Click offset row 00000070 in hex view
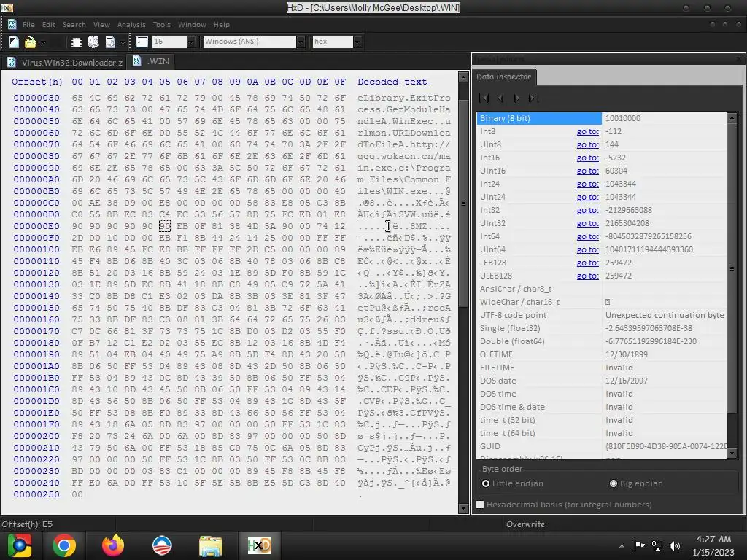Screen dimensions: 747x560 [36, 144]
